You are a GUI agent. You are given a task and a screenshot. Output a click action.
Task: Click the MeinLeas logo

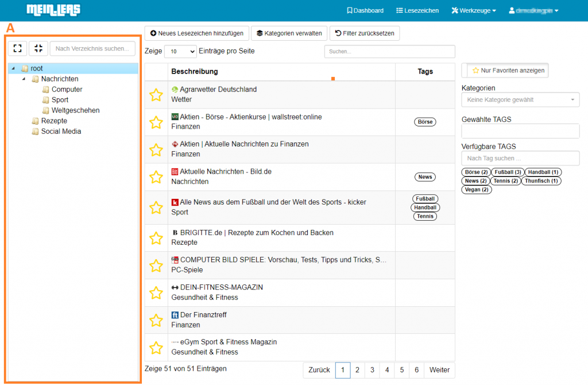pos(53,10)
